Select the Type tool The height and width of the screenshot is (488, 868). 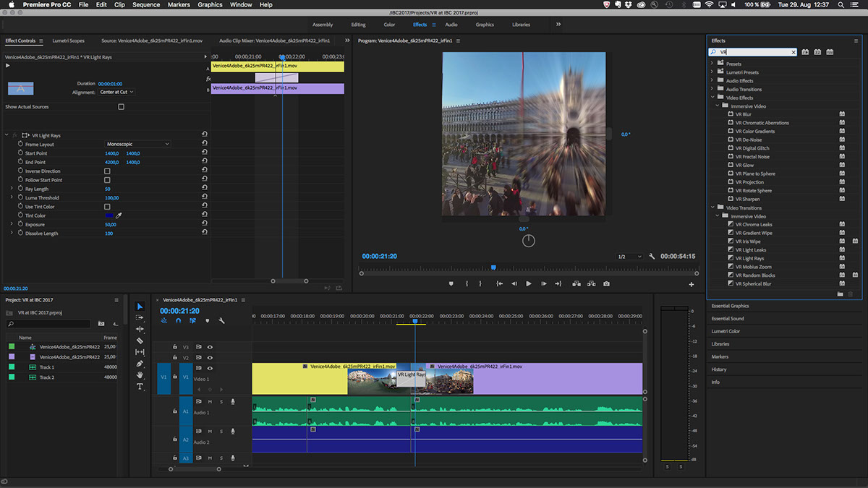click(x=140, y=387)
